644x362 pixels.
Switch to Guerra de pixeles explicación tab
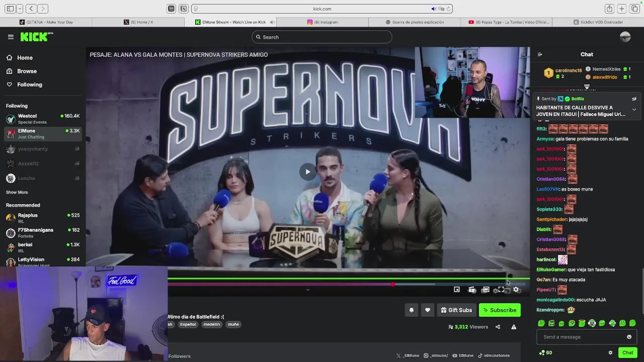415,22
